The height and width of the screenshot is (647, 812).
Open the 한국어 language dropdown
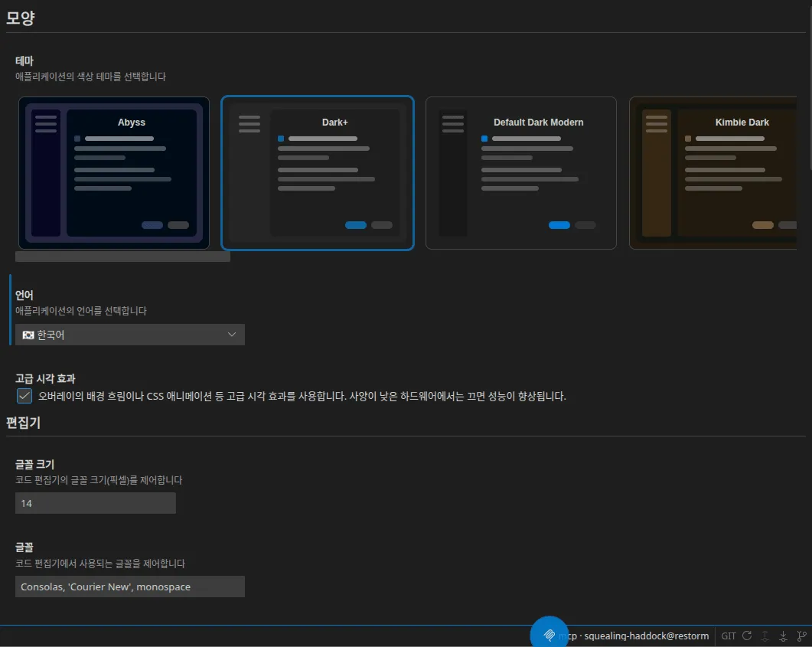coord(130,335)
